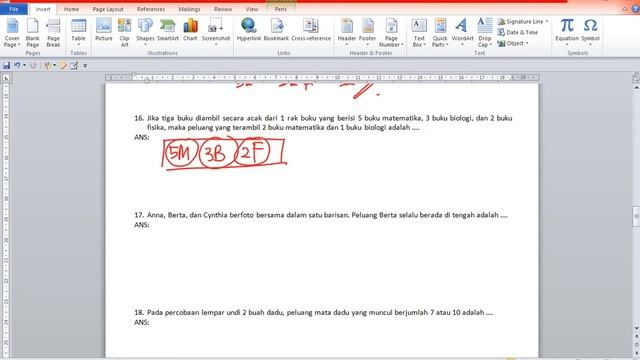Click question 16 text 'Jika tiga buku'
Image resolution: width=640 pixels, height=360 pixels.
click(170, 118)
